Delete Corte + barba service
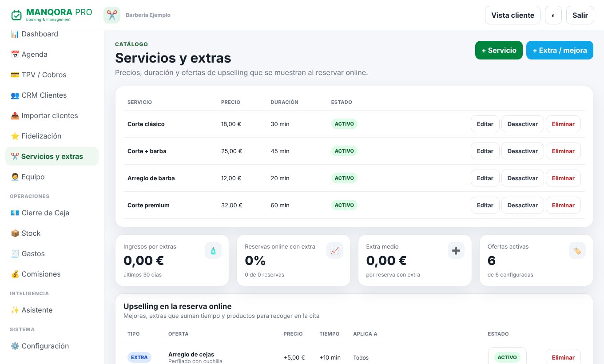Image resolution: width=604 pixels, height=364 pixels. (563, 151)
